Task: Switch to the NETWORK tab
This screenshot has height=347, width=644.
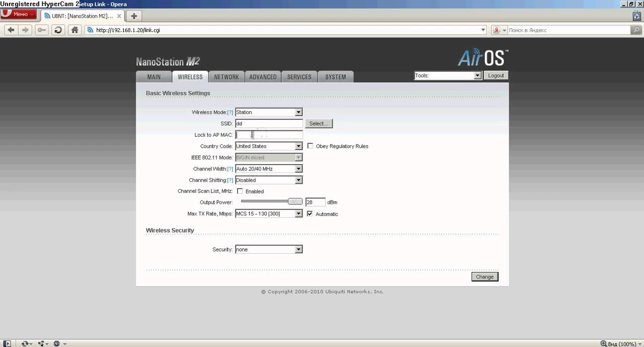Action: tap(226, 77)
